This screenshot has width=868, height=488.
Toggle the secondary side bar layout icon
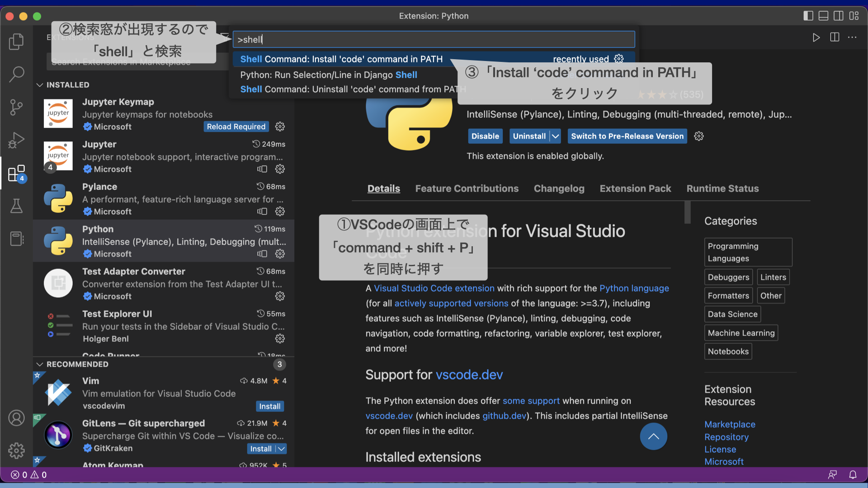pos(838,16)
